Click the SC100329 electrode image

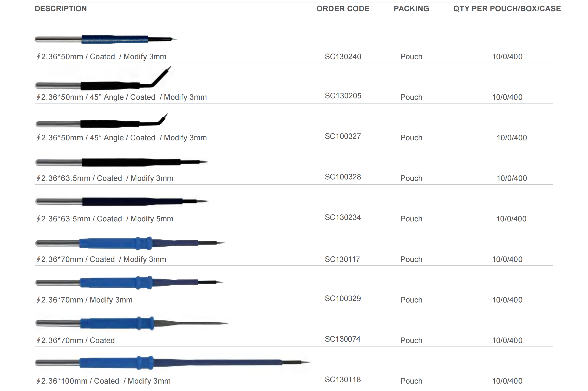(x=129, y=282)
